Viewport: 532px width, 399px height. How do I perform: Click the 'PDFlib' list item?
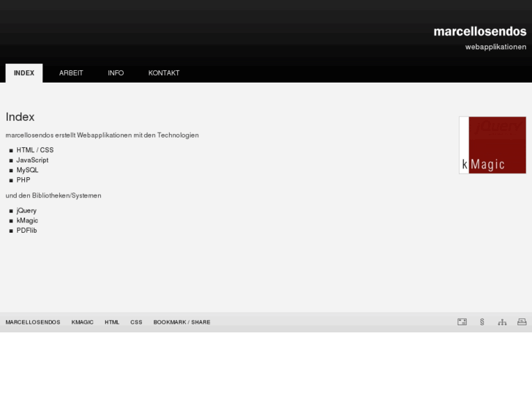pyautogui.click(x=26, y=230)
